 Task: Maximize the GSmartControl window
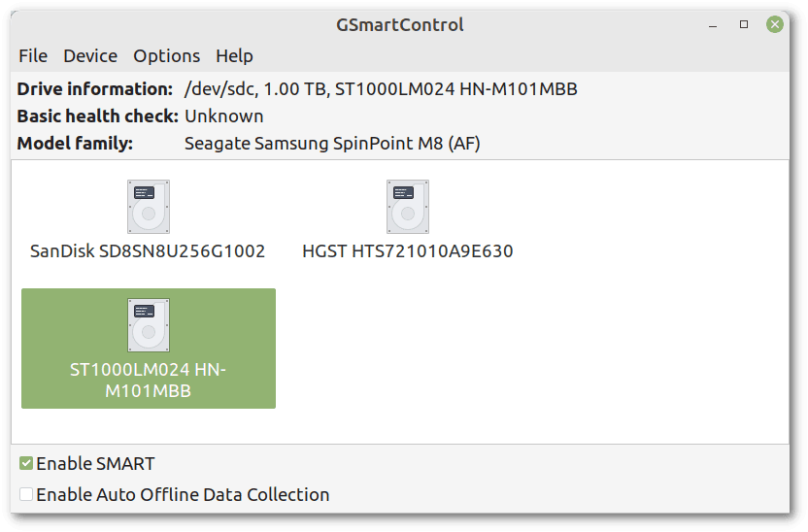click(x=744, y=24)
